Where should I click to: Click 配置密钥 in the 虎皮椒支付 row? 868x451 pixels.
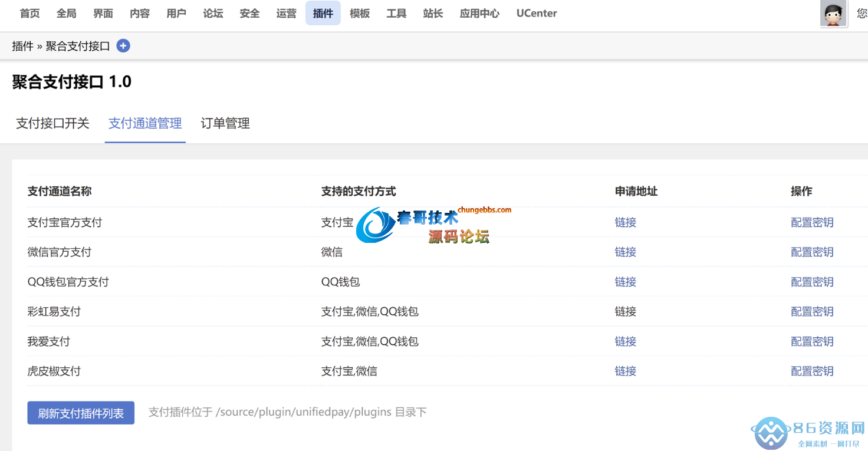812,371
